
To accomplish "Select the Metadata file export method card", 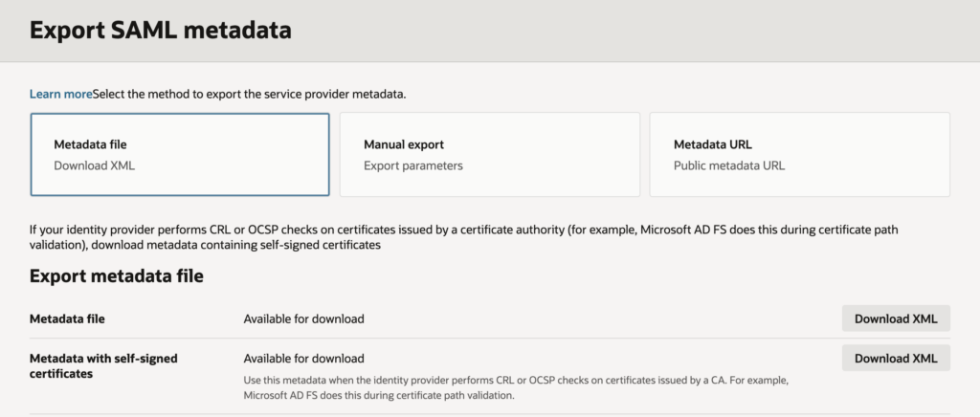I will click(x=180, y=155).
